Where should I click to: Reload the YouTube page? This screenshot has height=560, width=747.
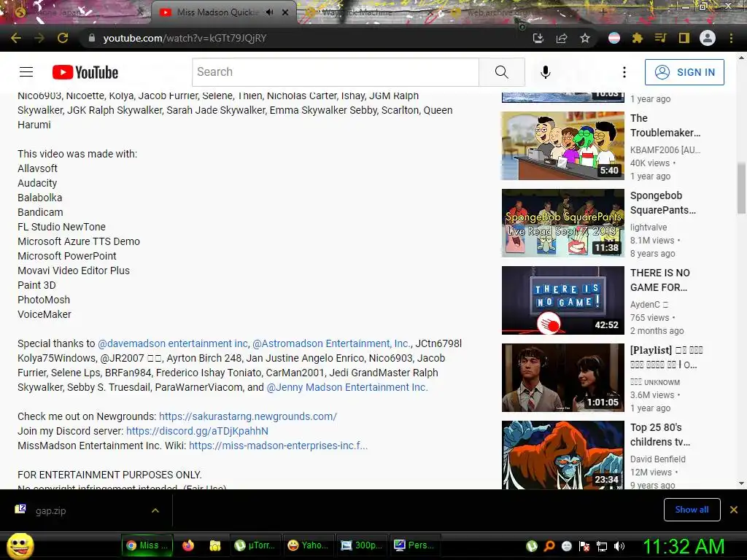point(63,38)
